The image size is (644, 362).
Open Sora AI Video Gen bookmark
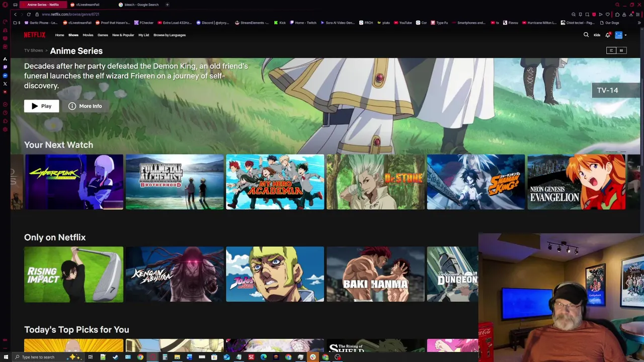[338, 23]
